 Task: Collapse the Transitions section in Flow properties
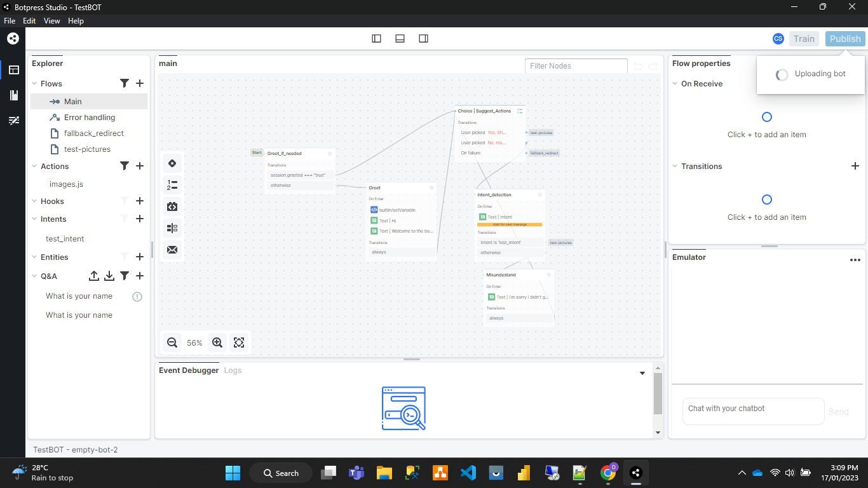point(675,166)
